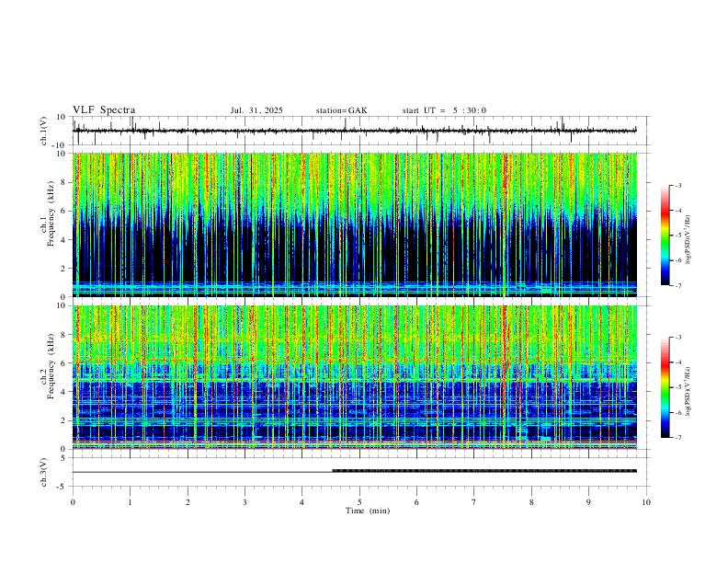Click the "station=GAK" label
The height and width of the screenshot is (563, 728).
point(341,110)
